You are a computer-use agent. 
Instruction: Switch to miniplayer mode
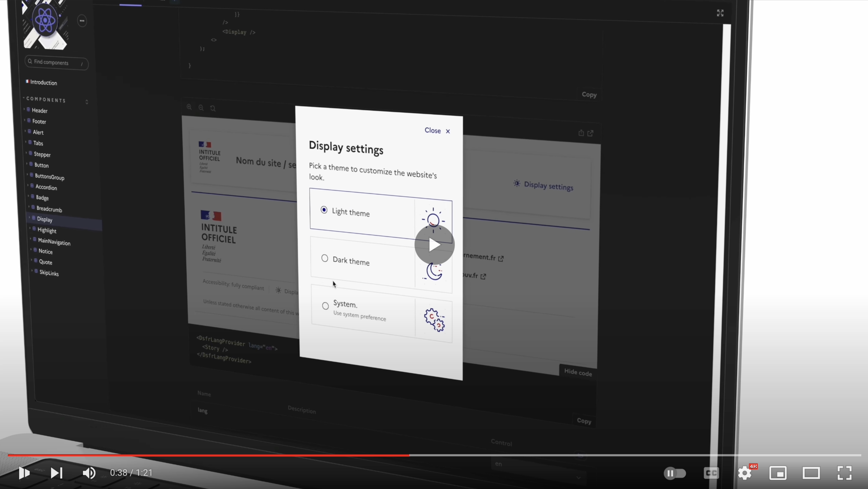(778, 473)
